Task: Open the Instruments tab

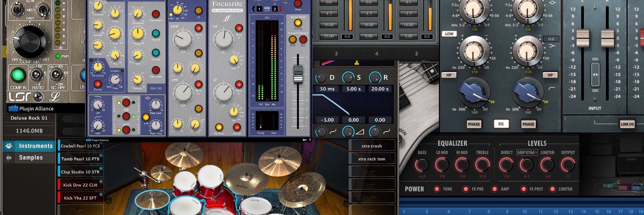Action: (29, 146)
